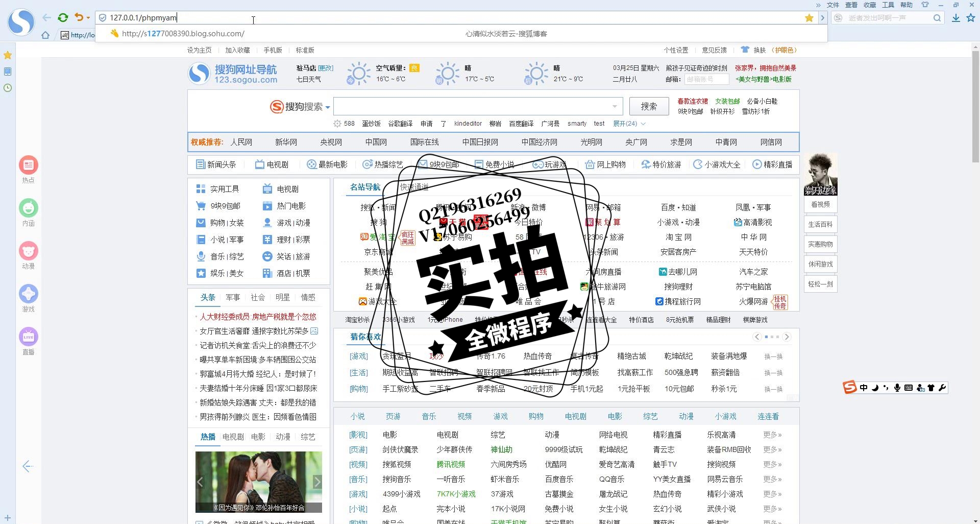Viewport: 980px width, 524px height.
Task: Click 更多 on the 影视 row
Action: pyautogui.click(x=772, y=435)
